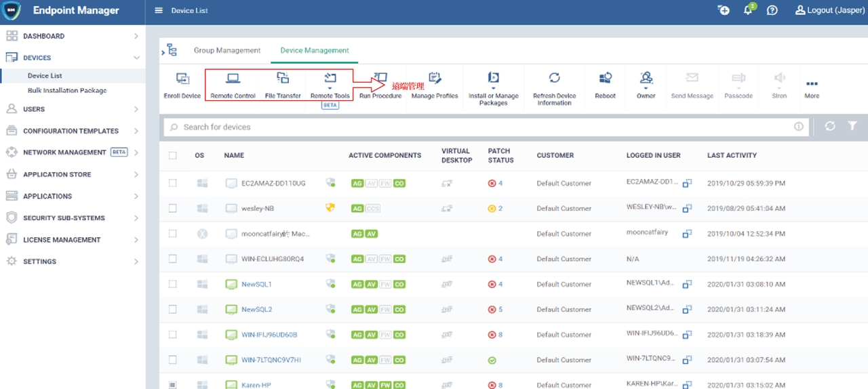Screen dimensions: 868x389
Task: Open Settings in sidebar
Action: (x=73, y=262)
